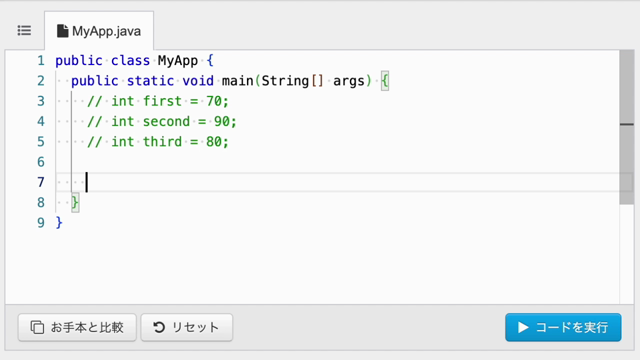The width and height of the screenshot is (640, 360).
Task: Click line number 6 in the gutter
Action: pyautogui.click(x=41, y=162)
